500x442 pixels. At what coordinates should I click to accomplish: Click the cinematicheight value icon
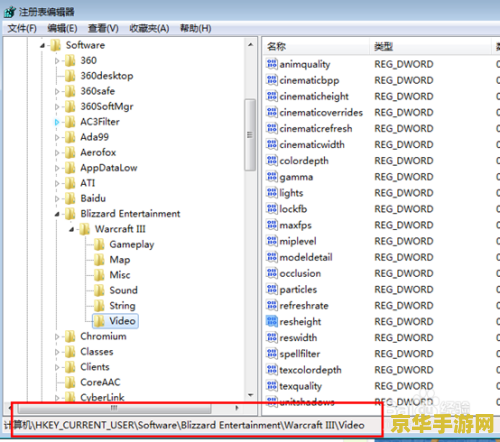tap(272, 96)
